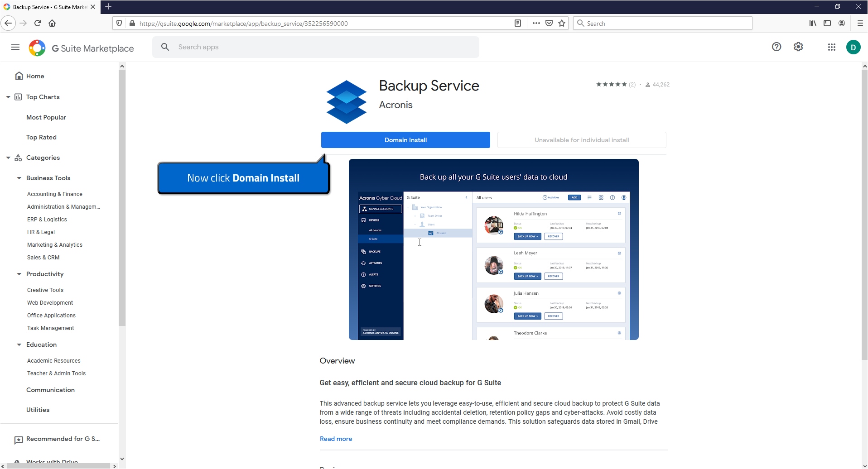View site security lock info
Screen dimensions: 868x469
tap(132, 23)
